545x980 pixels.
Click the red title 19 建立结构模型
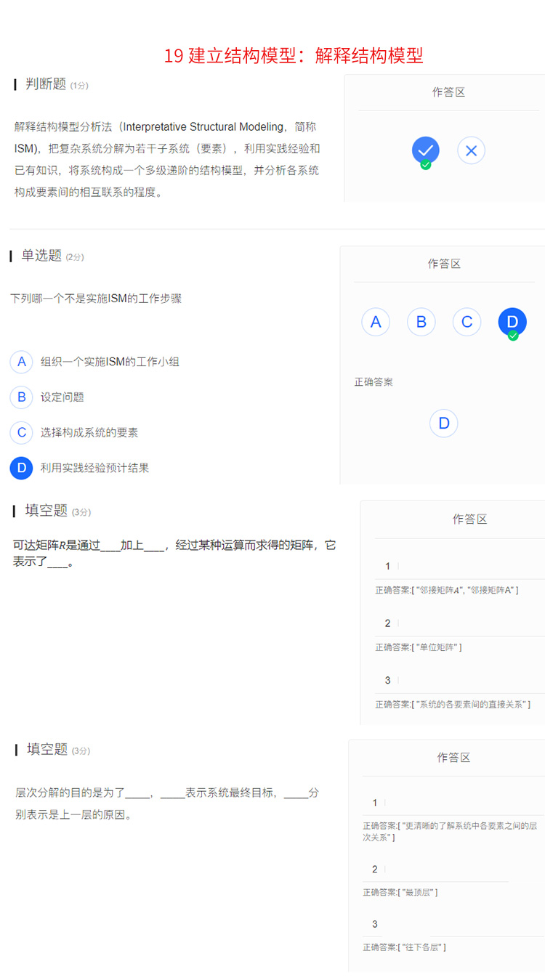[x=293, y=55]
